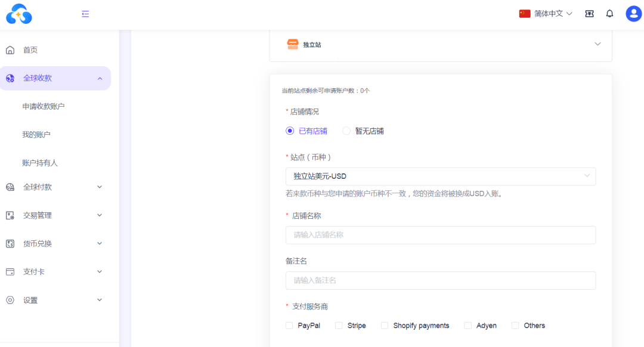Viewport: 644px width, 347px height.
Task: Check the Stripe checkbox
Action: click(x=339, y=326)
